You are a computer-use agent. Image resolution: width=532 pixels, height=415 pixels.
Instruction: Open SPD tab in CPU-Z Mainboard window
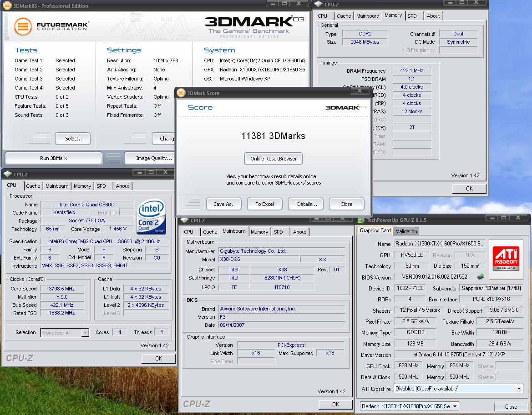(x=278, y=232)
